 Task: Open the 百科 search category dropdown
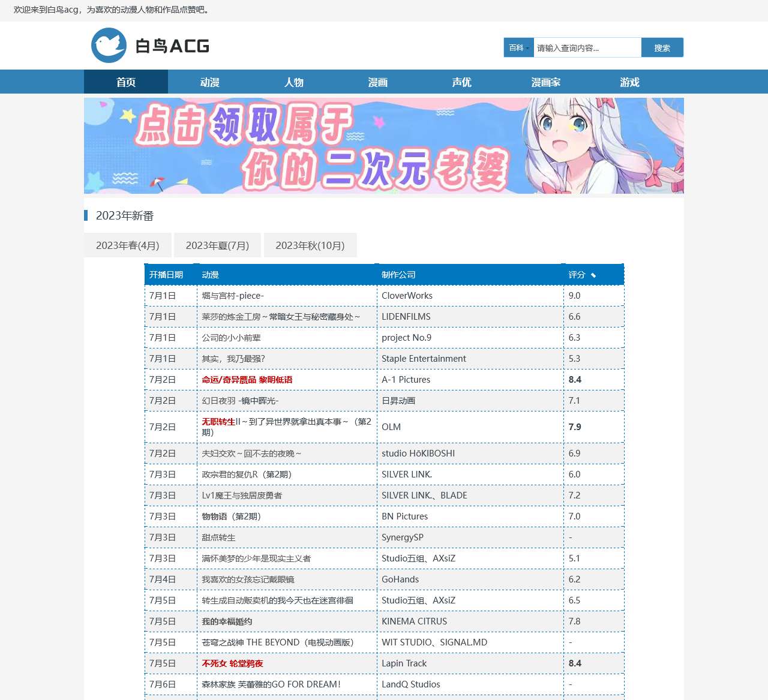pyautogui.click(x=519, y=48)
